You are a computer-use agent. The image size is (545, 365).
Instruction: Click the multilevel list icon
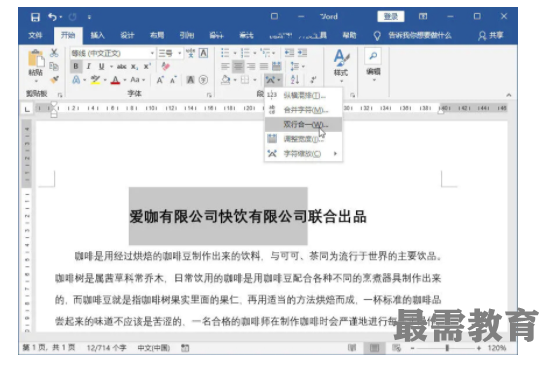coord(266,53)
